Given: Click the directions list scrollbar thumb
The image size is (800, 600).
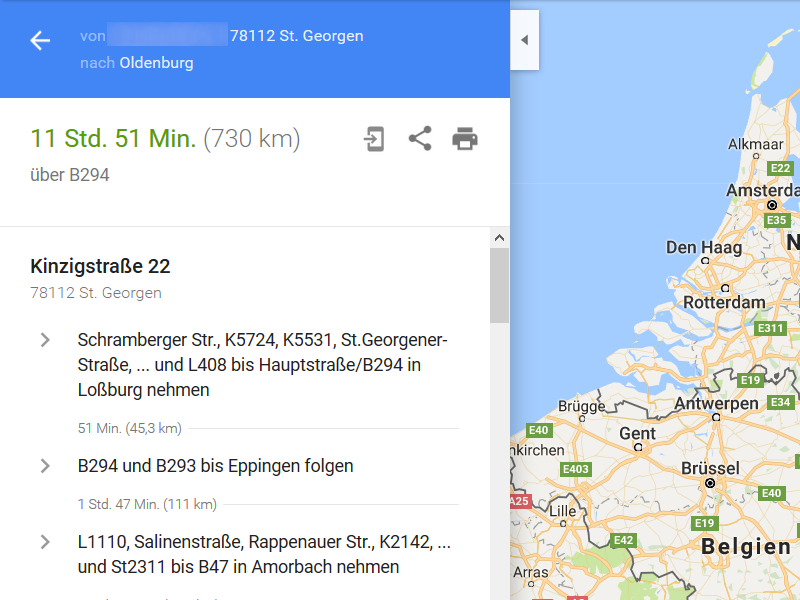Looking at the screenshot, I should 499,285.
